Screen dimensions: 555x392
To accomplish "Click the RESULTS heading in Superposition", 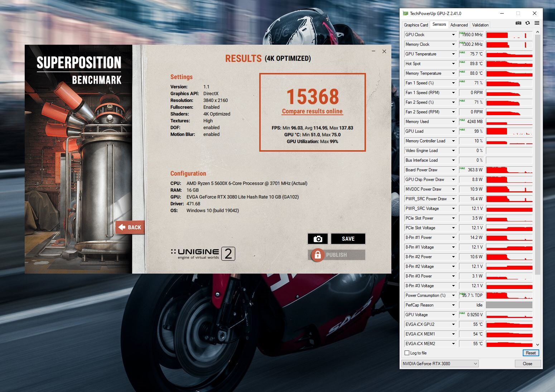I will pyautogui.click(x=243, y=58).
